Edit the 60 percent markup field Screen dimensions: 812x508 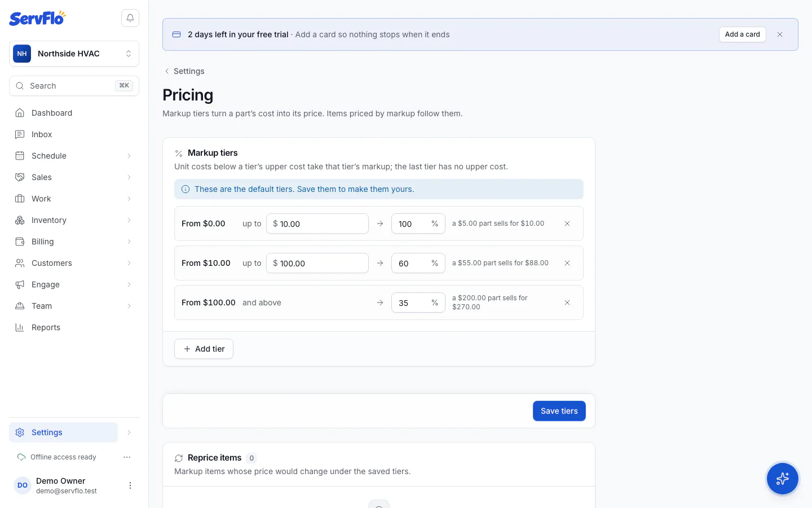tap(418, 263)
